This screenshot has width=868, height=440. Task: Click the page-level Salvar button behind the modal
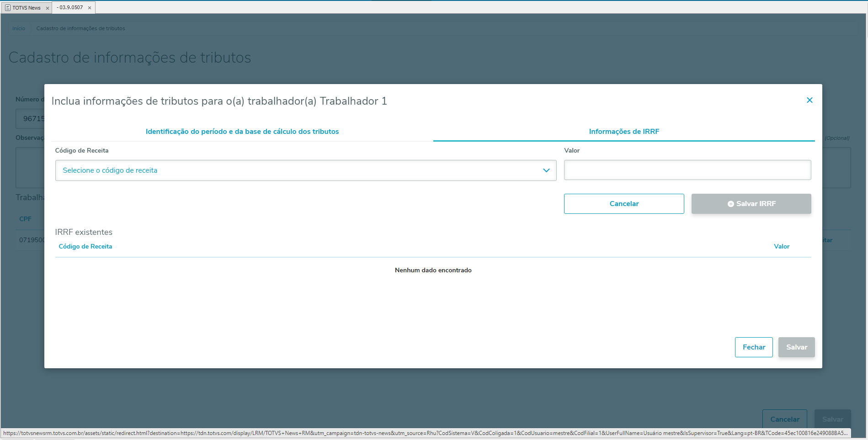tap(833, 419)
